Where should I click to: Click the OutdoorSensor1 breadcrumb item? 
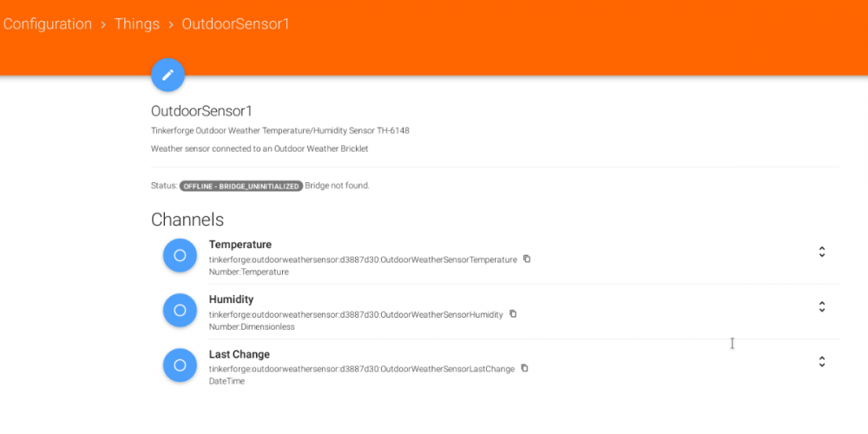235,24
